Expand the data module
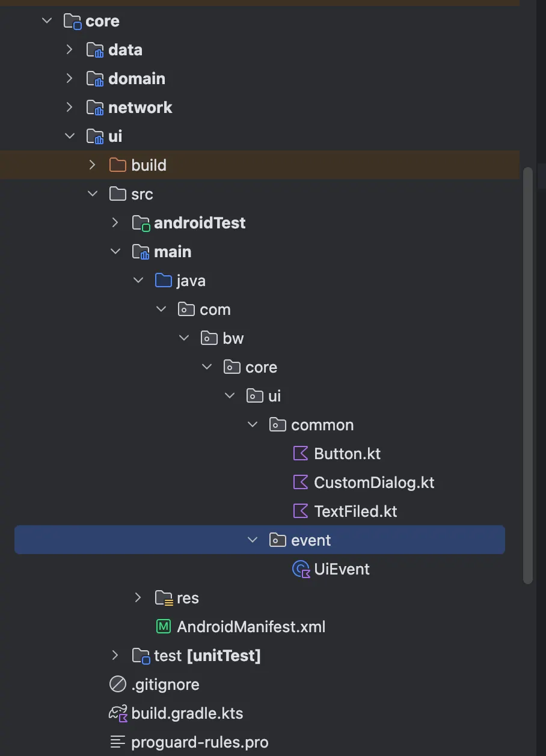Viewport: 546px width, 756px height. pos(70,49)
